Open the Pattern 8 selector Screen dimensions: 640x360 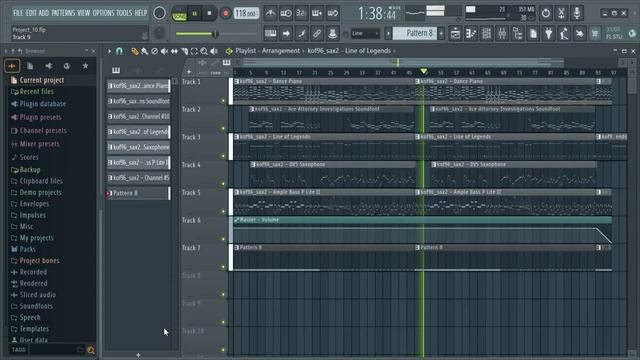pyautogui.click(x=414, y=33)
